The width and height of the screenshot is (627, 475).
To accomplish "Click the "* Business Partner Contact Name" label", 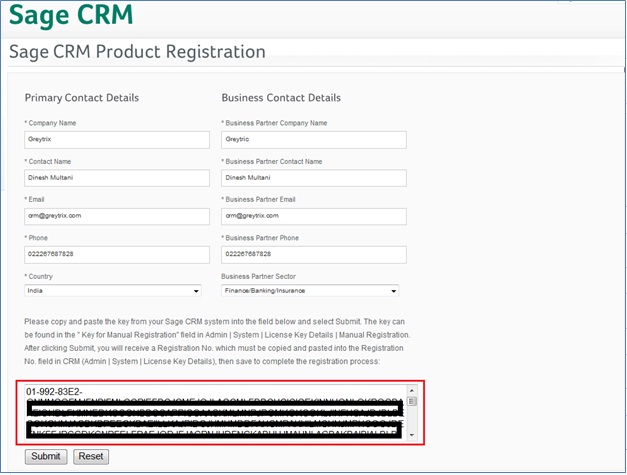I will [x=272, y=162].
